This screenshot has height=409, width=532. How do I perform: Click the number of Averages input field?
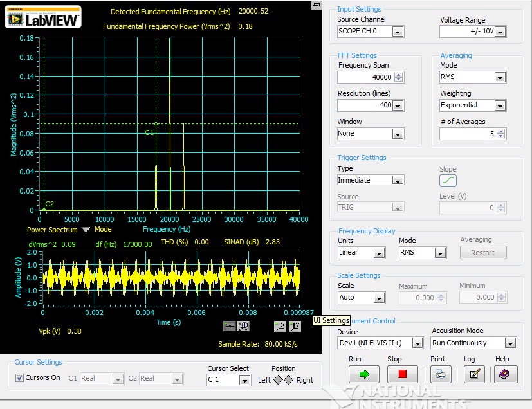[468, 134]
